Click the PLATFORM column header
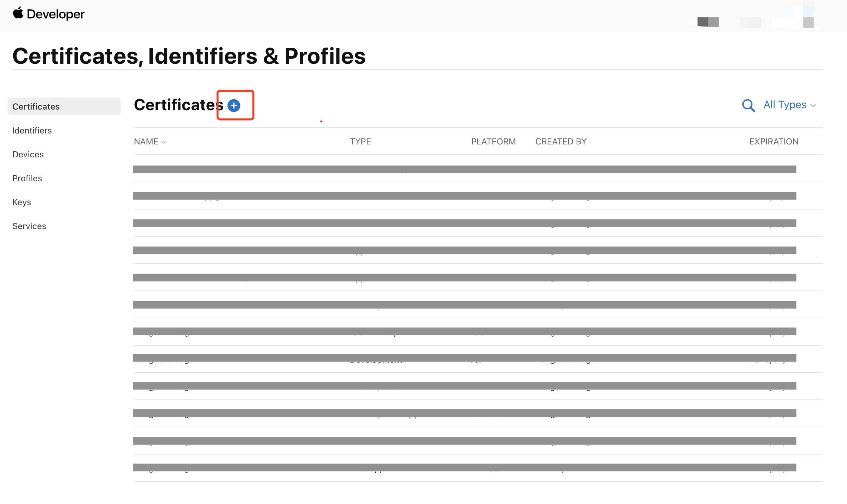This screenshot has width=847, height=504. (x=493, y=141)
